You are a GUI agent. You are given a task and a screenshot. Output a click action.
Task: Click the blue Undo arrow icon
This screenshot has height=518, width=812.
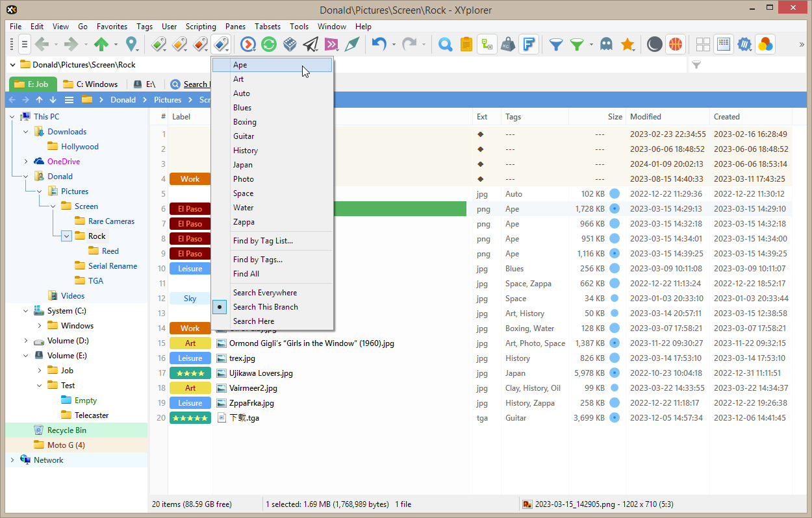379,44
